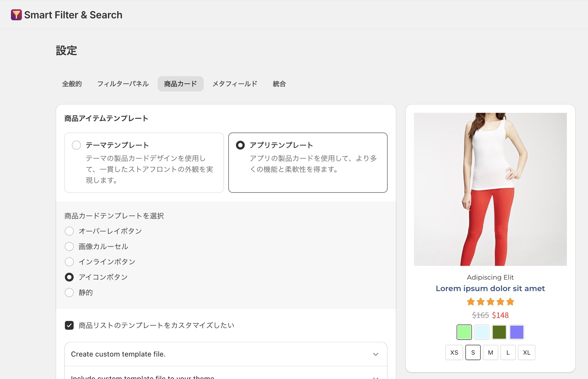Click the checked アイコンボタン radio icon
The image size is (588, 379).
(69, 277)
